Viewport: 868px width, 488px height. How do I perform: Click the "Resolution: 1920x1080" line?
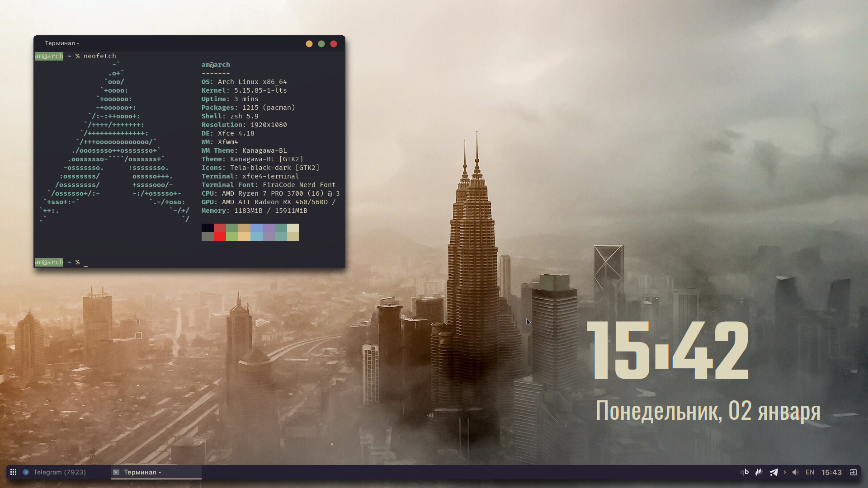tap(244, 125)
